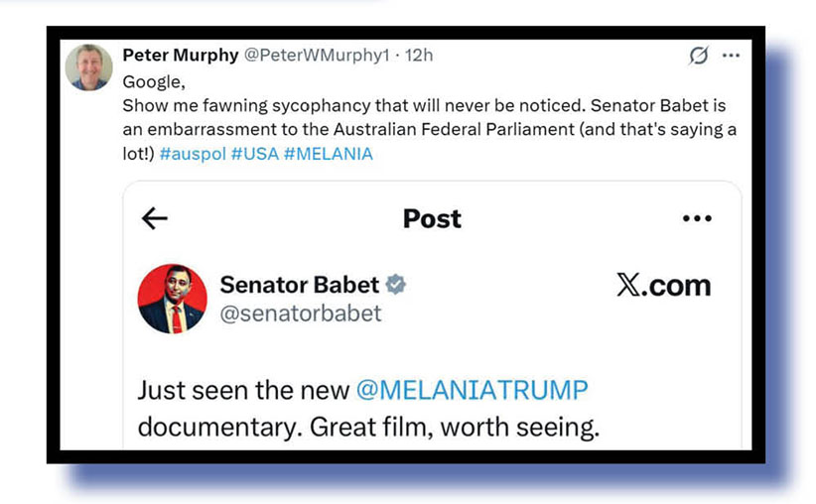Open the #MELANIA hashtag

point(328,154)
